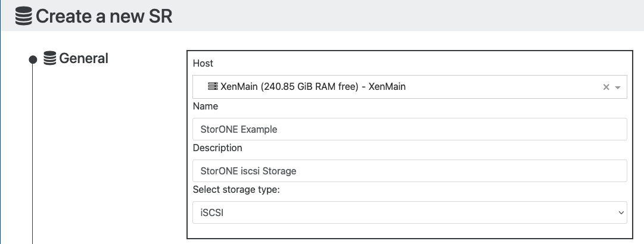Focus the Name field containing StorONE Example
Screen dimensions: 644x244
pyautogui.click(x=409, y=129)
